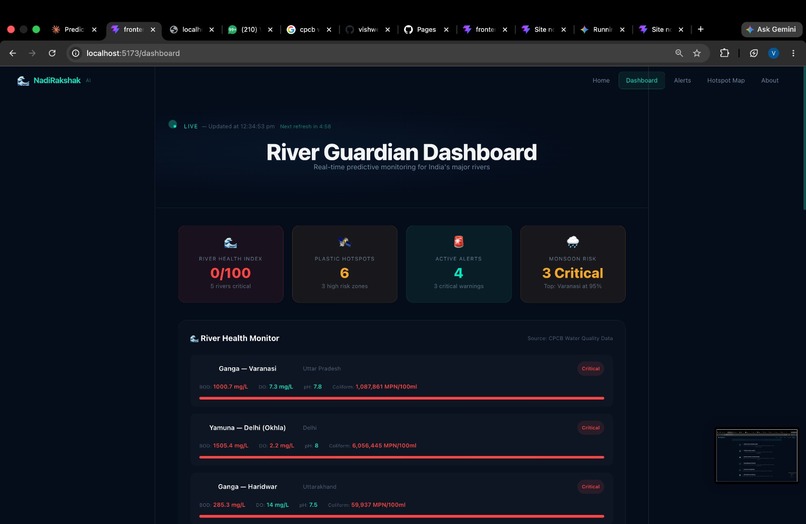Click the '1,087,861 MPN/100ml' coliform value
The image size is (806, 524).
point(386,387)
